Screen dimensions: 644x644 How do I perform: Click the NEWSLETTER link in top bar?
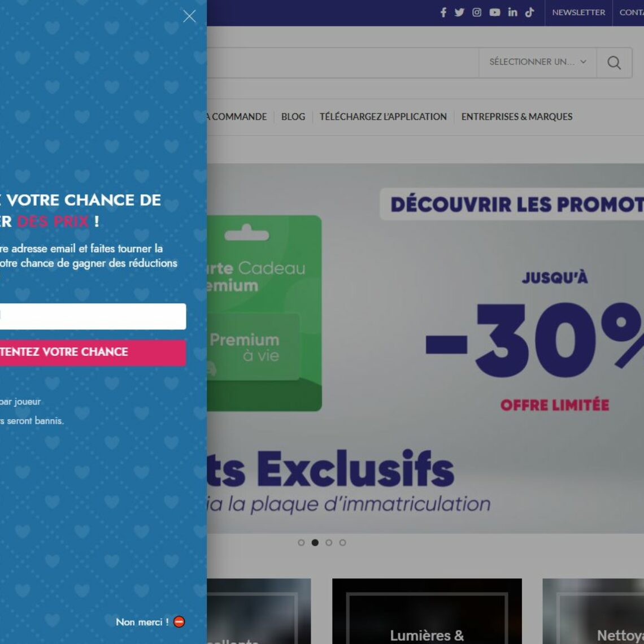578,12
